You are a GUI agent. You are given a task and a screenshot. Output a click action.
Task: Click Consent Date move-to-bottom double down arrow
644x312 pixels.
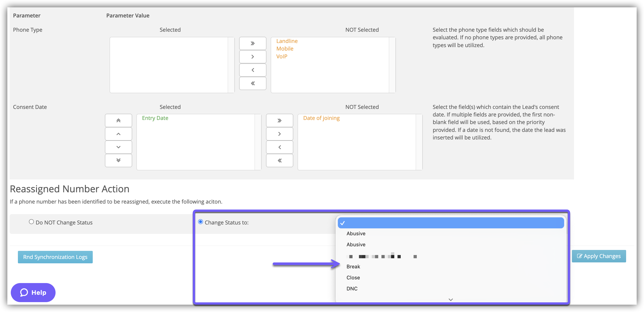118,160
